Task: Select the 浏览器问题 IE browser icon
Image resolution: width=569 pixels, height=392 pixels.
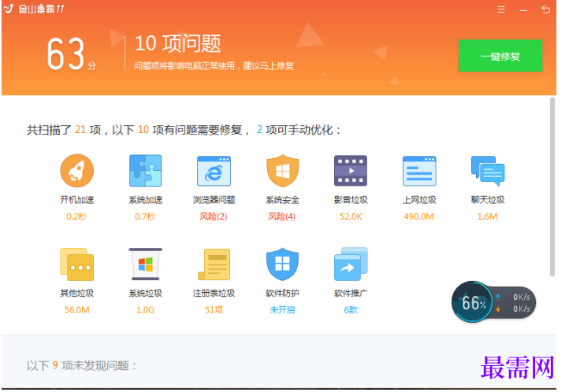Action: pyautogui.click(x=214, y=171)
